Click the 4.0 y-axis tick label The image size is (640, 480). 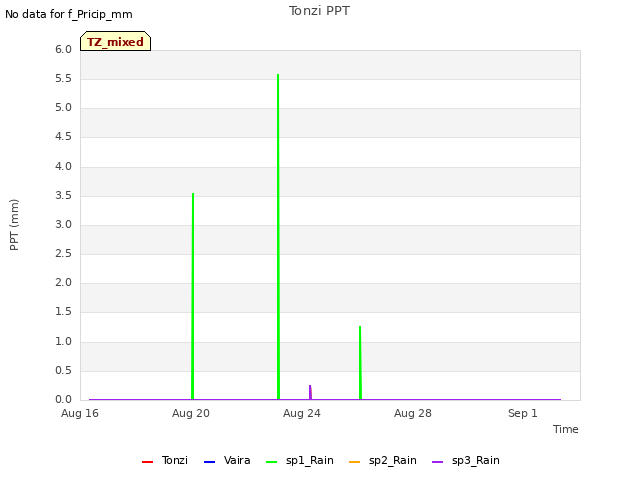[x=63, y=167]
